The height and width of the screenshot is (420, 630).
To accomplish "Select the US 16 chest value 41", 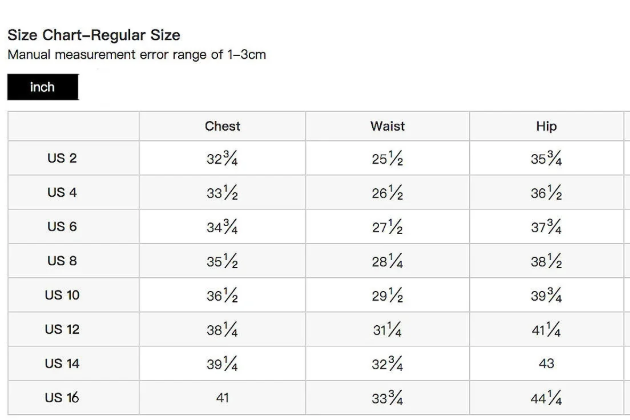I will click(x=222, y=398).
